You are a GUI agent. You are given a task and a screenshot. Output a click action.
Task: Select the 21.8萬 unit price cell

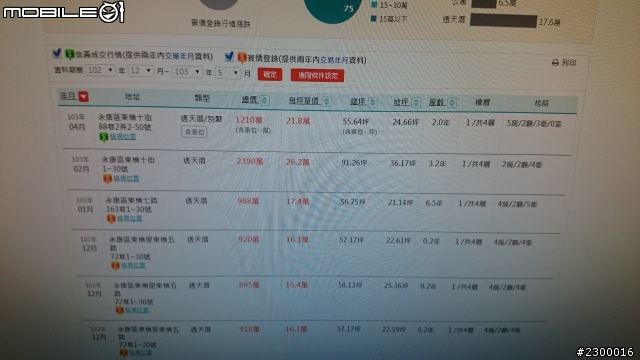(x=298, y=121)
